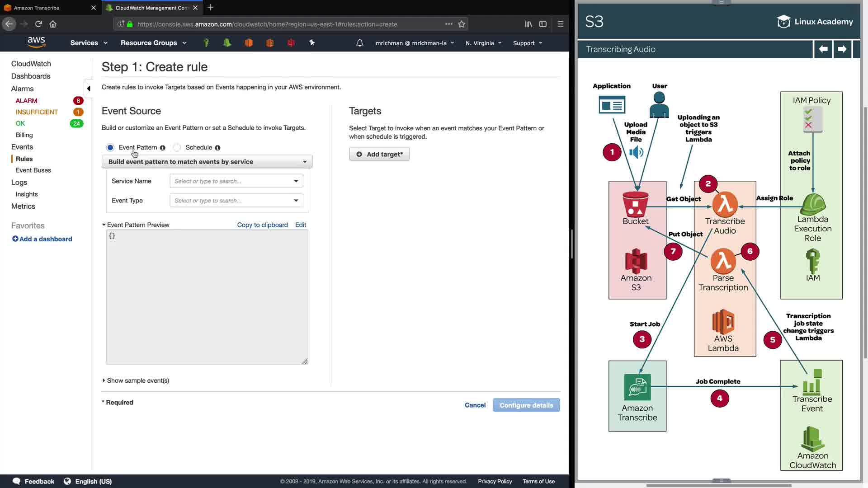Click the pin shortcuts icon in navbar
The image size is (868, 488).
coord(312,42)
